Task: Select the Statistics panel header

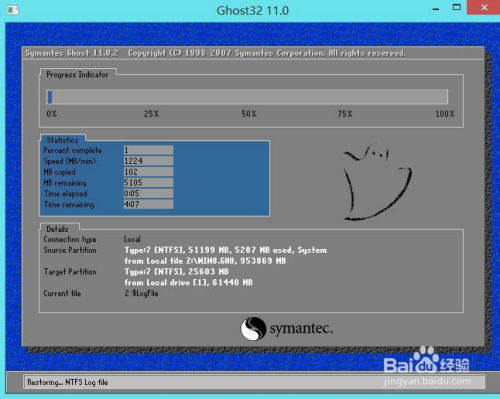Action: coord(63,140)
